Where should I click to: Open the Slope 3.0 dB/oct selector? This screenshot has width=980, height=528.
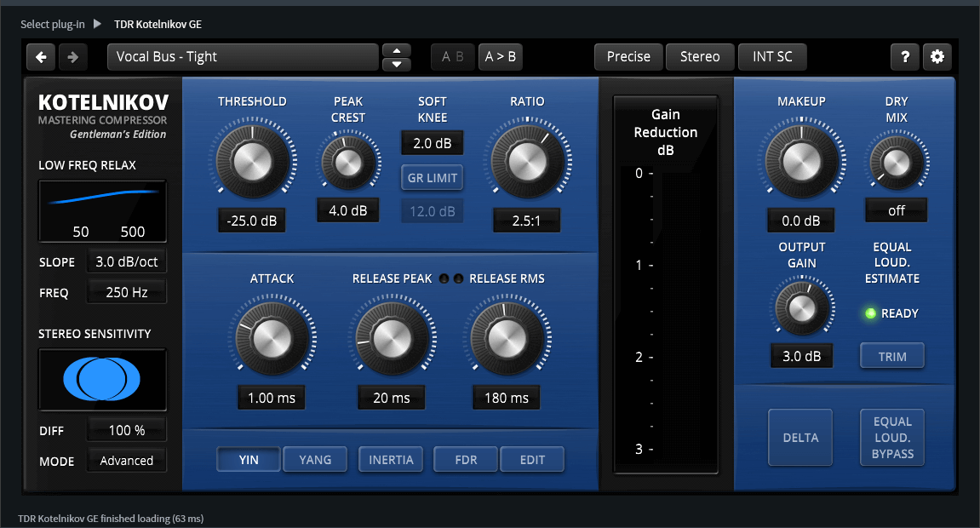tap(127, 261)
